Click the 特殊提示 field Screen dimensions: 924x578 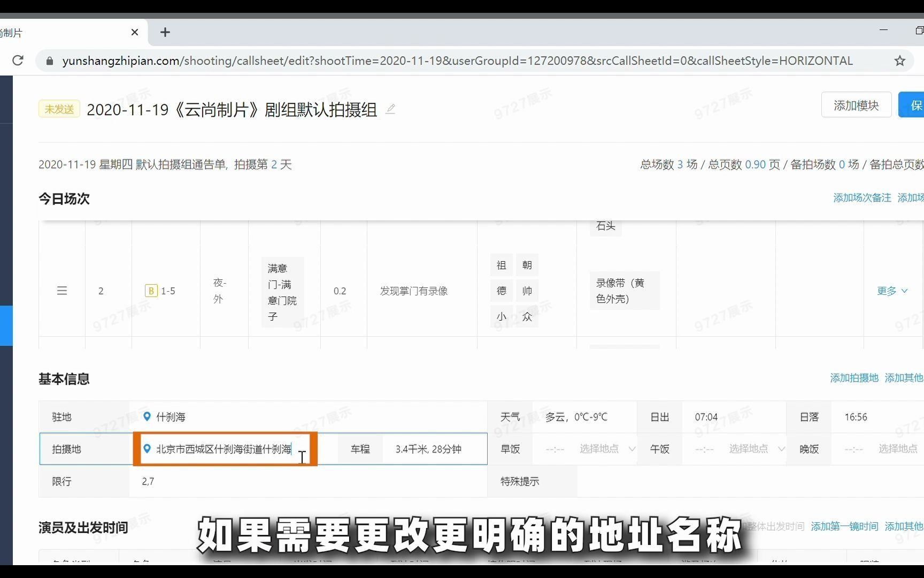click(x=751, y=481)
